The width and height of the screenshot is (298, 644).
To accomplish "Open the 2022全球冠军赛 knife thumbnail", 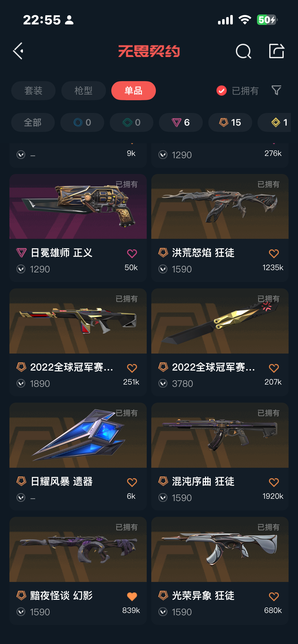I will (220, 321).
